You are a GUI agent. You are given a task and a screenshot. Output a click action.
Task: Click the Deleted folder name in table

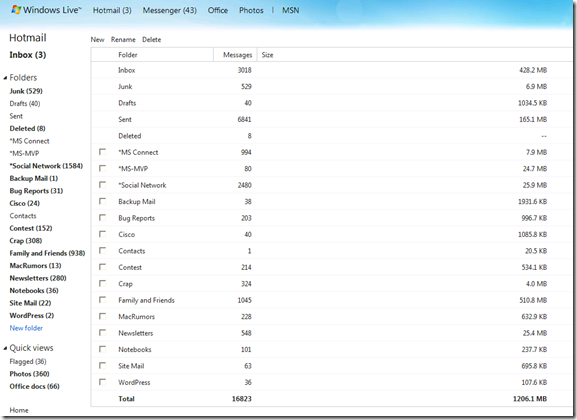[x=130, y=136]
